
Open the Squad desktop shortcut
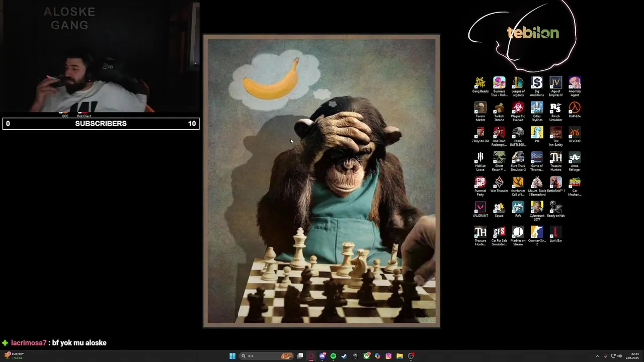point(499,209)
